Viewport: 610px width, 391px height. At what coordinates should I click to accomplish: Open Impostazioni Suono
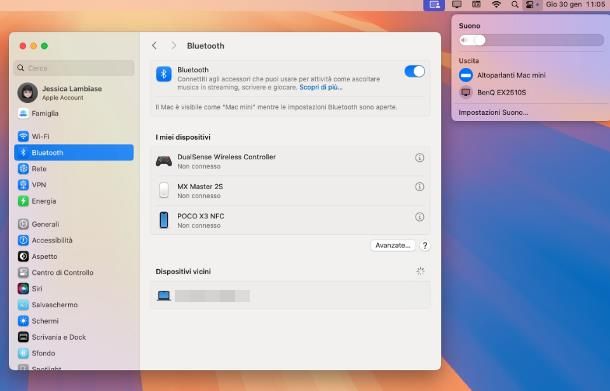click(x=493, y=112)
